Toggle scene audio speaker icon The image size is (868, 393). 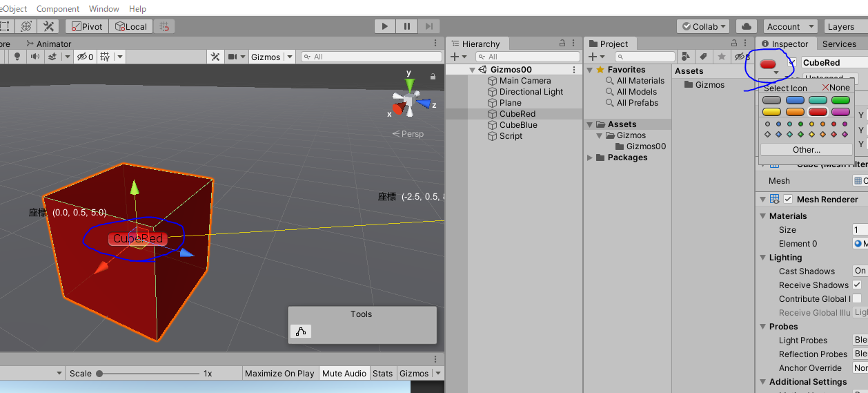point(34,57)
